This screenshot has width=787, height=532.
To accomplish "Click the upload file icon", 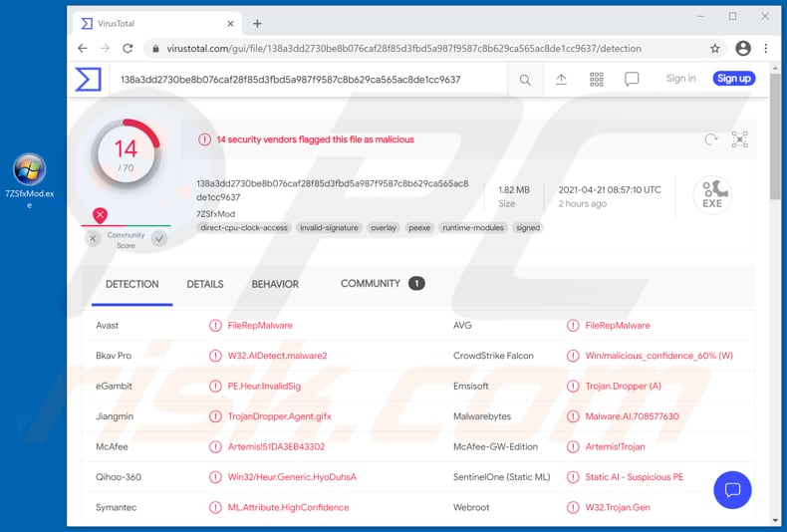I will tap(561, 80).
